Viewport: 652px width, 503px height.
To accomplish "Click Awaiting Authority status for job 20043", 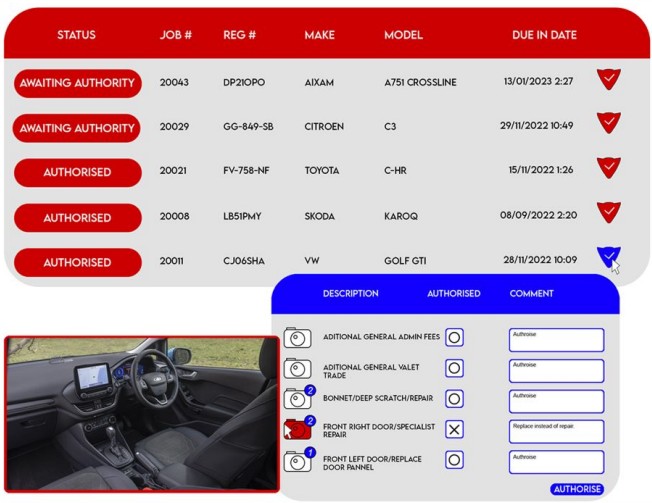I will click(x=77, y=83).
